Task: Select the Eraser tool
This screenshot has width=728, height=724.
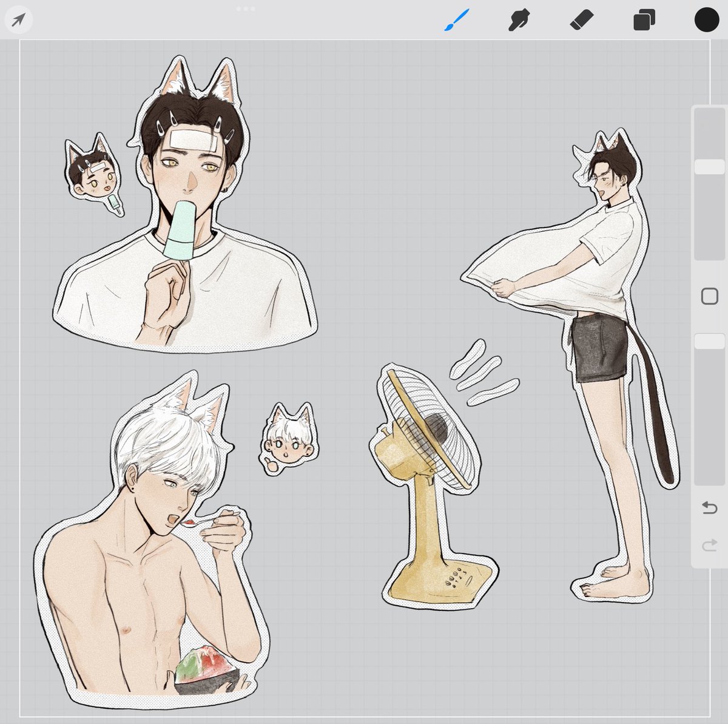Action: tap(581, 21)
